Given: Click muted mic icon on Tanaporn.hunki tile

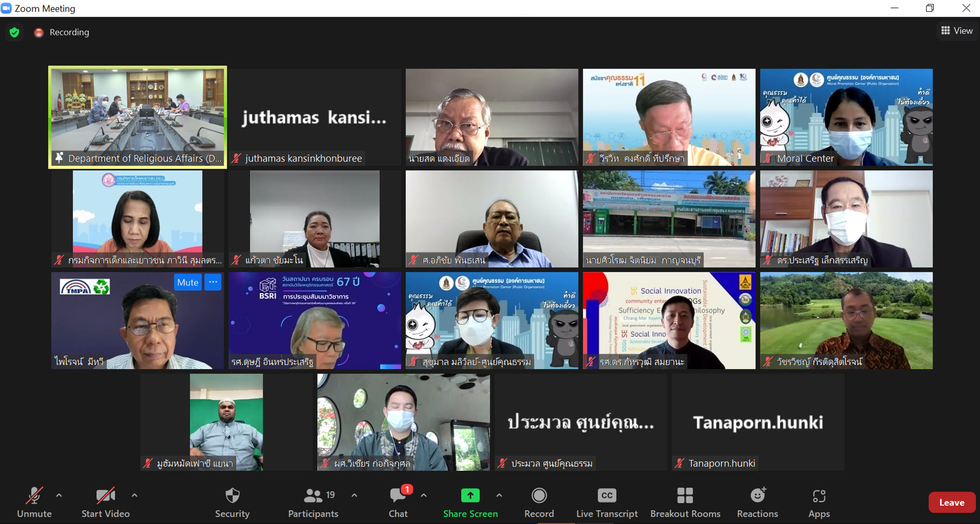Looking at the screenshot, I should coord(680,463).
